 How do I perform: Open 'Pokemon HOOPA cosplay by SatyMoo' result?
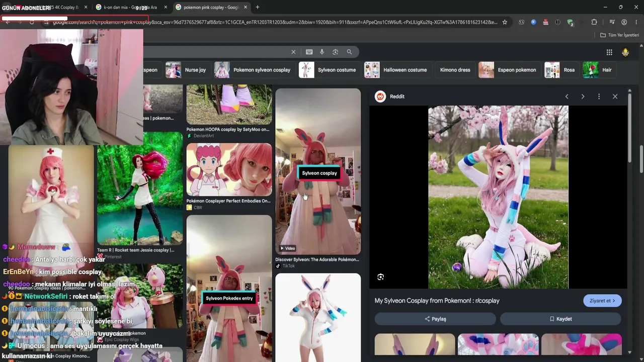[x=228, y=129]
